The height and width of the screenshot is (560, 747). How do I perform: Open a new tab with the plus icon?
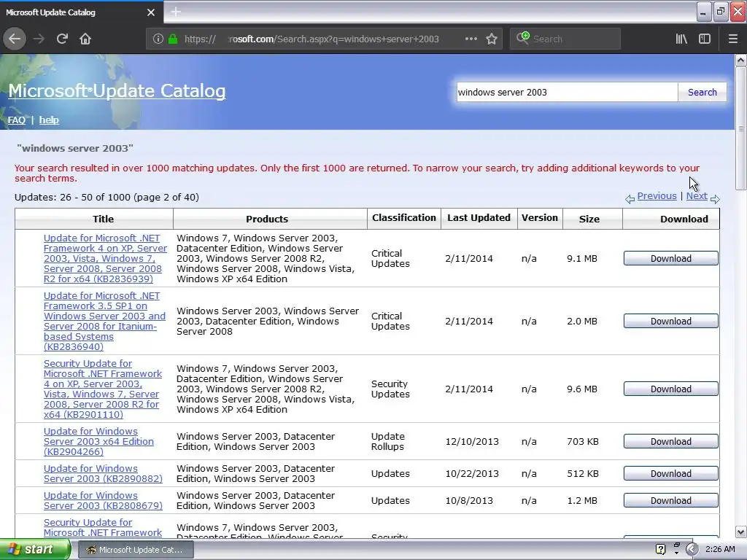click(176, 12)
